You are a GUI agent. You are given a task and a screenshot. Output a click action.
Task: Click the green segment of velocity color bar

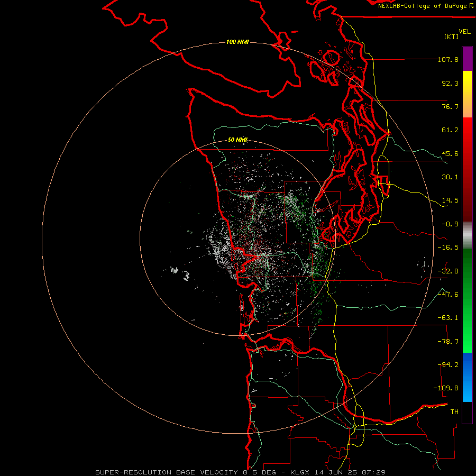click(x=467, y=300)
